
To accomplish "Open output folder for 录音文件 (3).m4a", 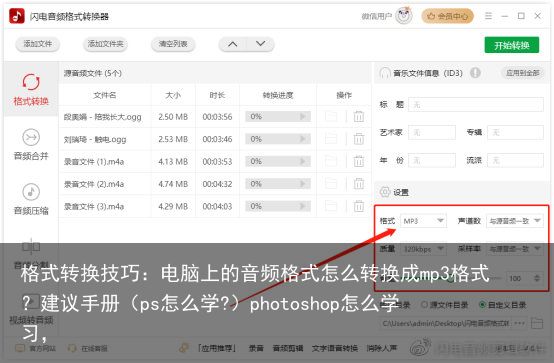I will pyautogui.click(x=331, y=206).
